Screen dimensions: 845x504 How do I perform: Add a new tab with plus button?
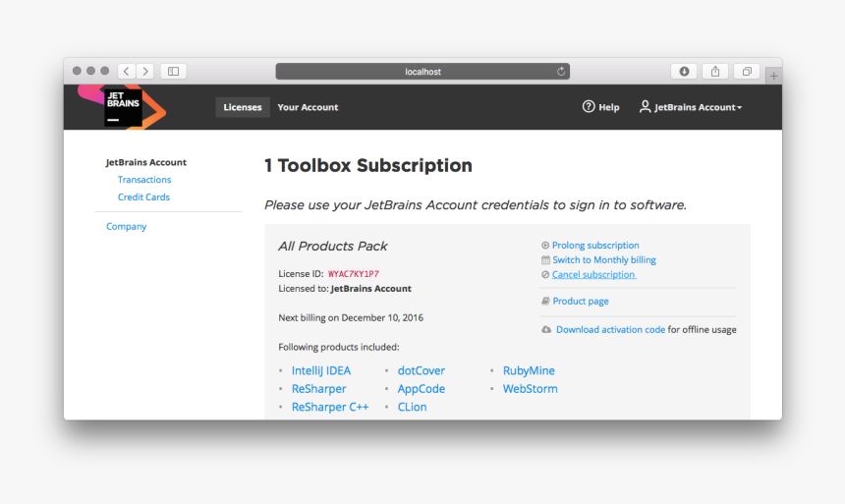coord(773,76)
